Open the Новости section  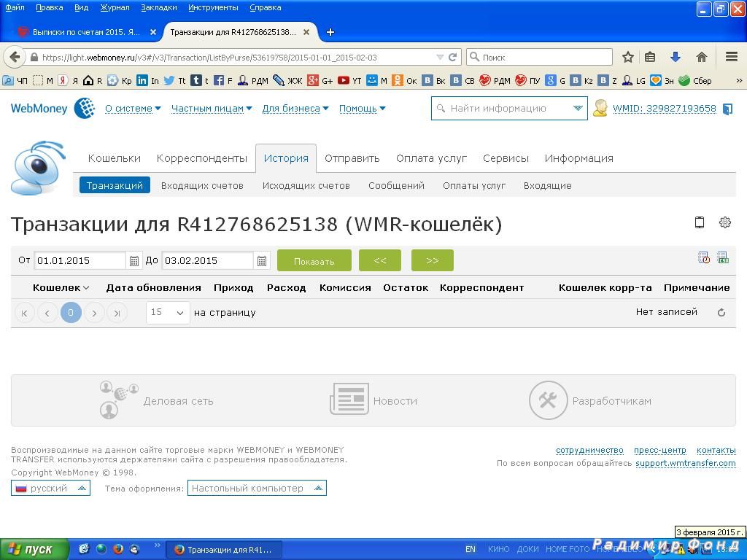click(x=373, y=400)
